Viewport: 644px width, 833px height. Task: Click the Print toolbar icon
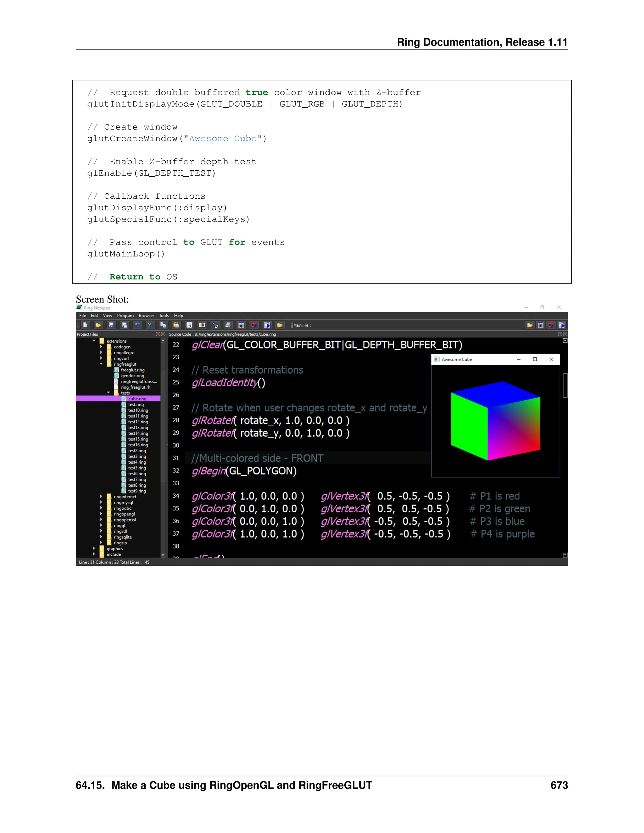pyautogui.click(x=228, y=325)
